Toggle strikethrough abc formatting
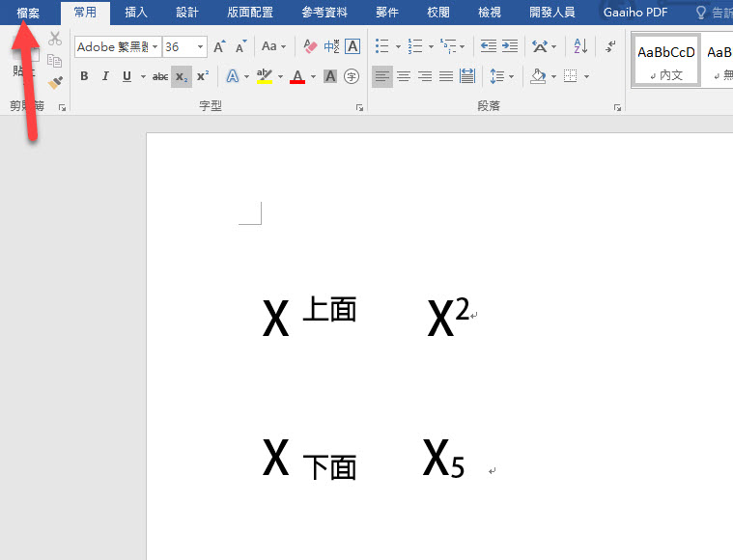This screenshot has height=560, width=733. 160,76
